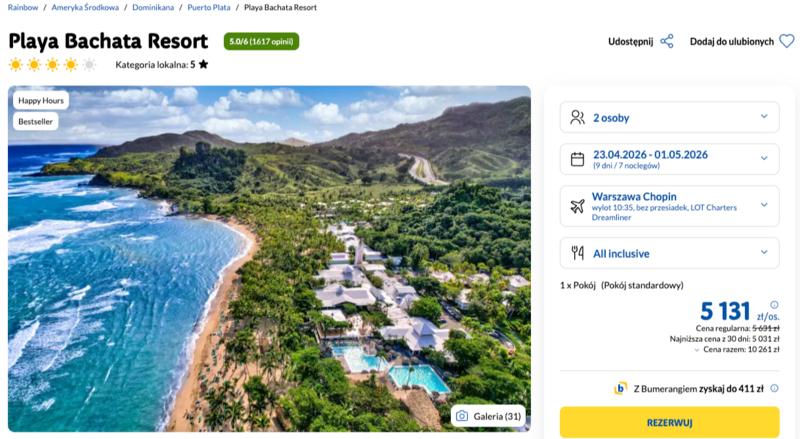Open the 2 osoby guest selector dropdown
This screenshot has width=800, height=439.
(669, 117)
